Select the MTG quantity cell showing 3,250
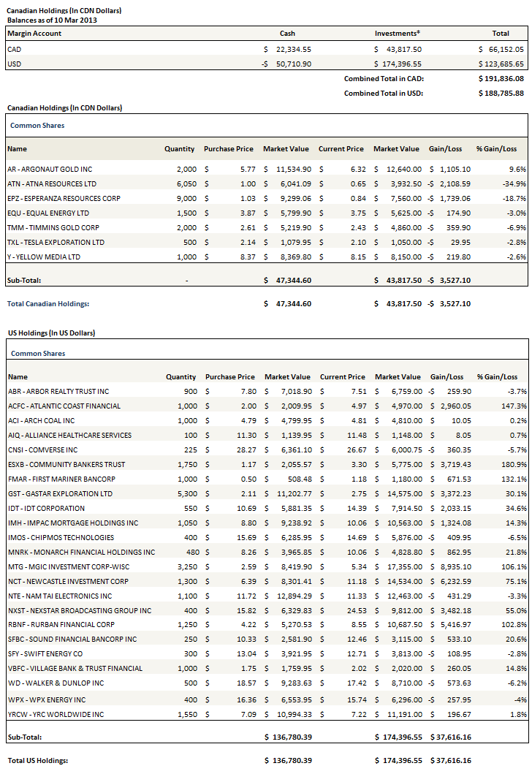Image resolution: width=532 pixels, height=774 pixels. tap(186, 566)
